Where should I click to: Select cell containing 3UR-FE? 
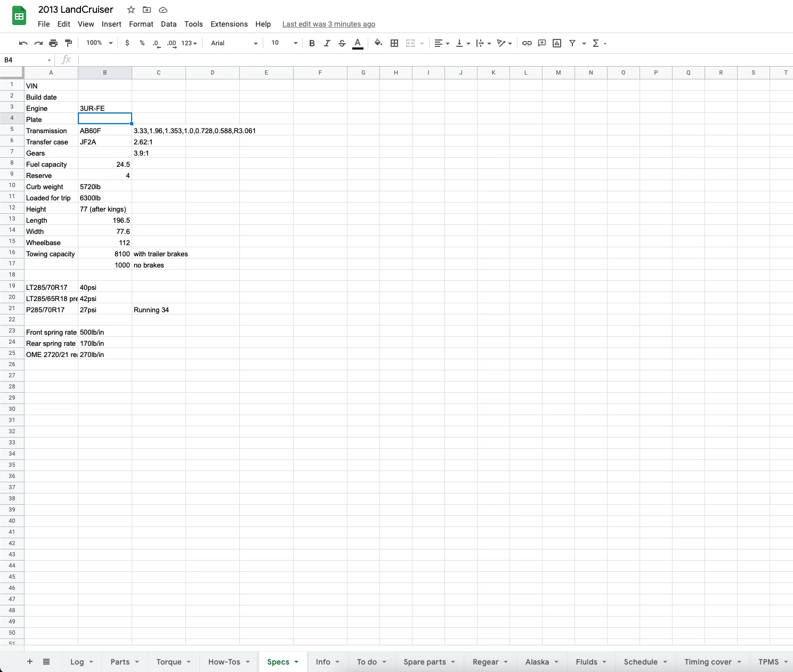(105, 108)
